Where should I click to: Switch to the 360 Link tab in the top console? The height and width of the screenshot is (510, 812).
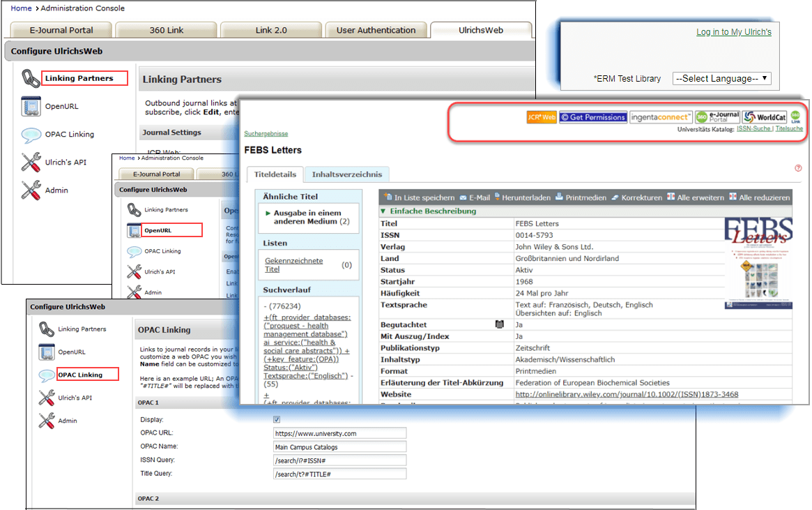[166, 30]
